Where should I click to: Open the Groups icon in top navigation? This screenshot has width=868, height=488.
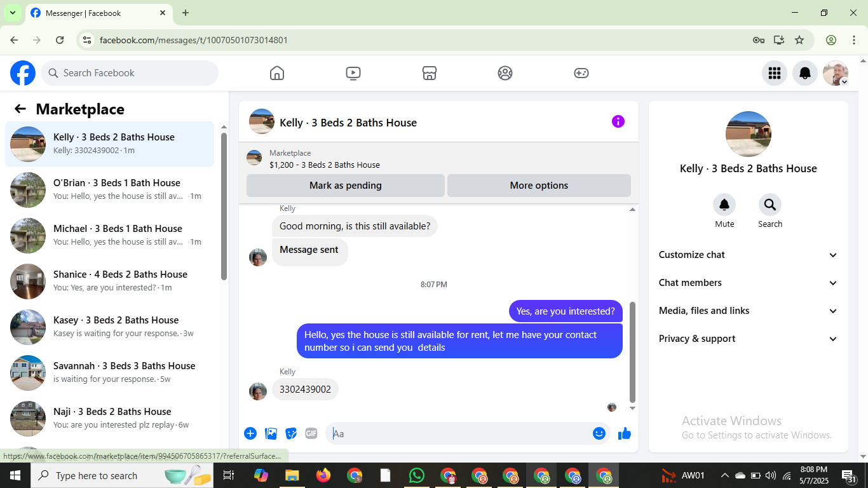coord(505,73)
